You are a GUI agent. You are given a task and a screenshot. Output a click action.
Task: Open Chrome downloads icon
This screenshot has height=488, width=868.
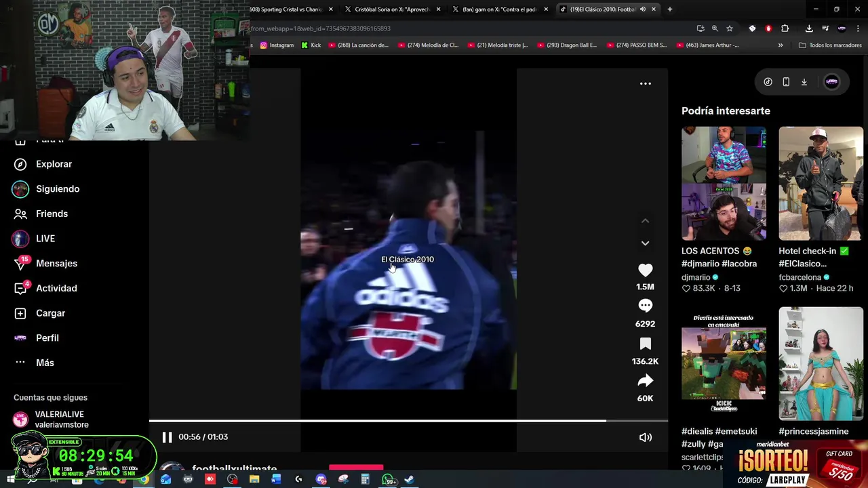point(809,28)
